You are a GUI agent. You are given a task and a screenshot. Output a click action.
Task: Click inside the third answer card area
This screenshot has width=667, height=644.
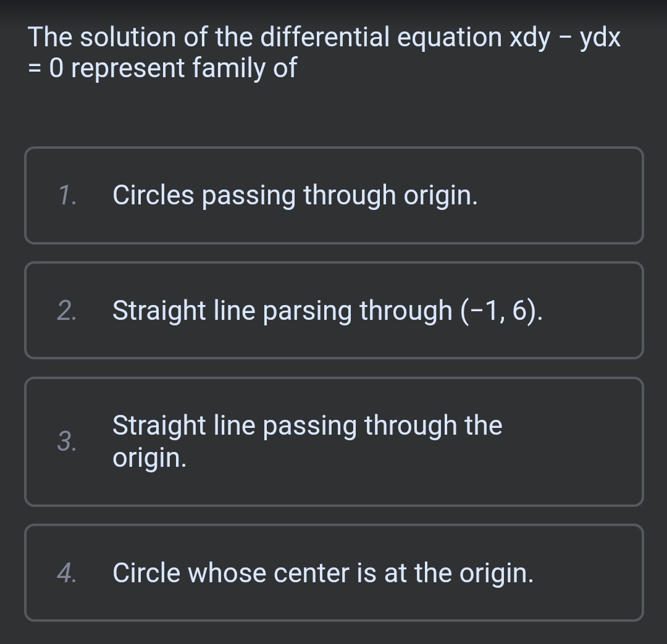[333, 441]
